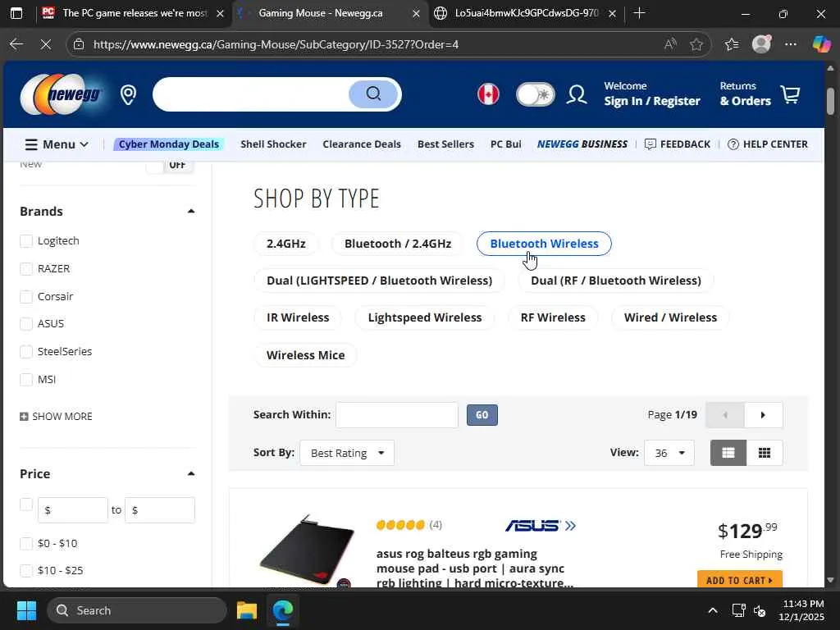Open the main Menu dropdown
The image size is (840, 630).
57,144
